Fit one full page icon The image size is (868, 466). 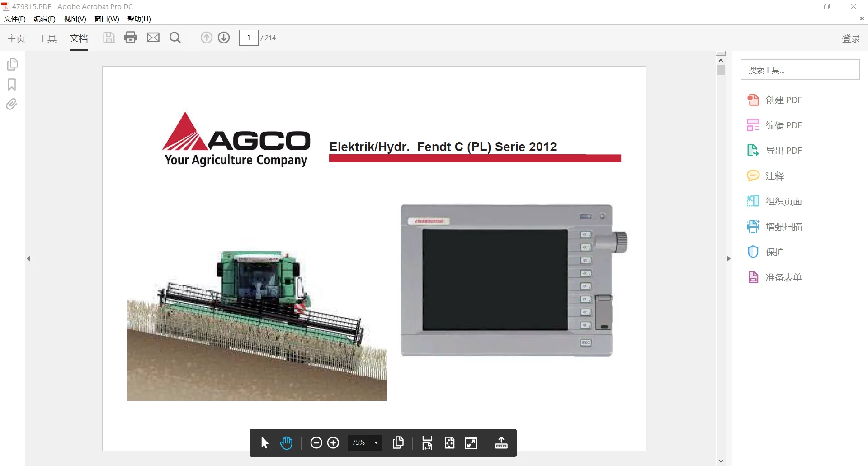point(449,443)
